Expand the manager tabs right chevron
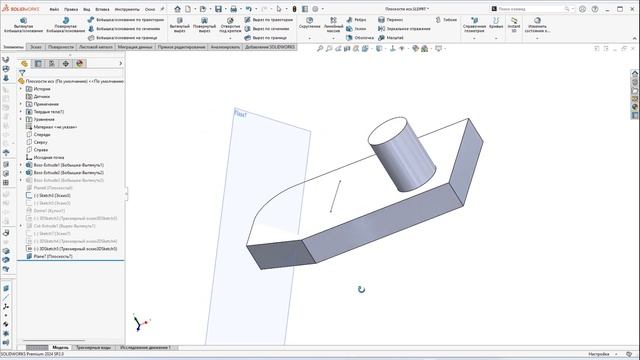640x360 pixels. 120,63
